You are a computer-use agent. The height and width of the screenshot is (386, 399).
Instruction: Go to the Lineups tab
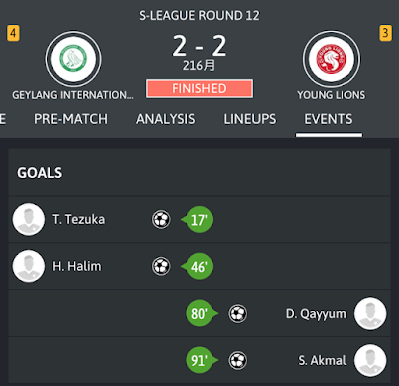coord(250,119)
